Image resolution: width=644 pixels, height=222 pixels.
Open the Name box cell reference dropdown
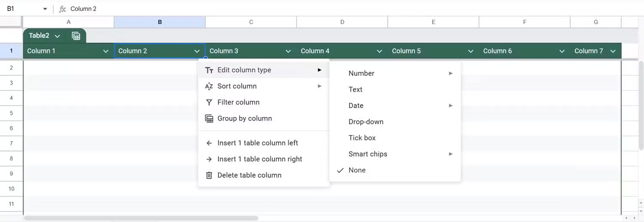[x=45, y=9]
